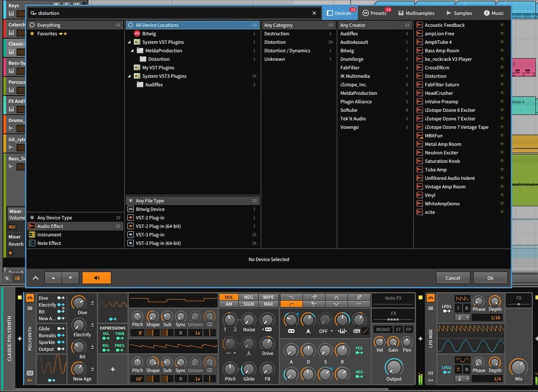Favorite the MBitFun device star

[x=502, y=135]
